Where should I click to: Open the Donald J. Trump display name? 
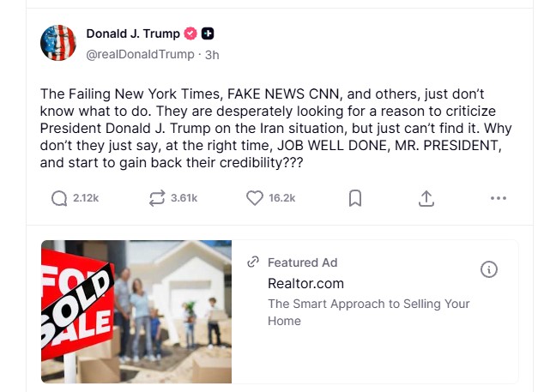[x=133, y=34]
